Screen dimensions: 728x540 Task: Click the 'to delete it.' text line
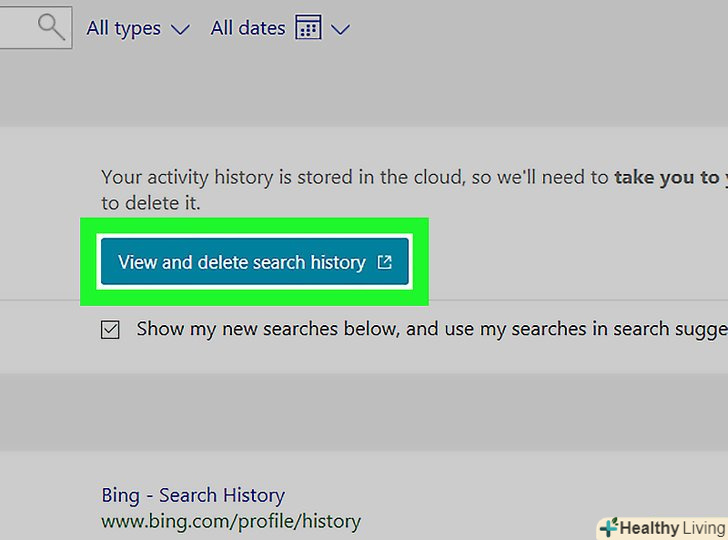coord(150,204)
